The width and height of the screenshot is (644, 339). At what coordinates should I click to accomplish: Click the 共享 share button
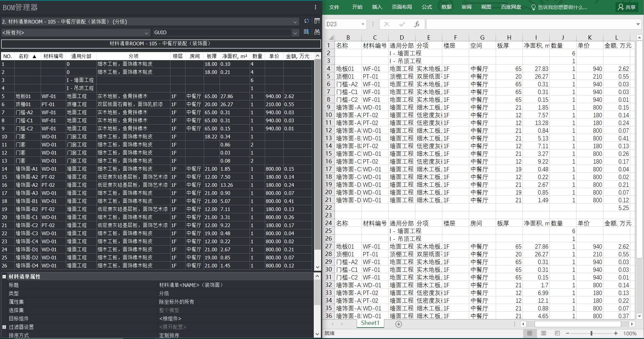point(626,7)
